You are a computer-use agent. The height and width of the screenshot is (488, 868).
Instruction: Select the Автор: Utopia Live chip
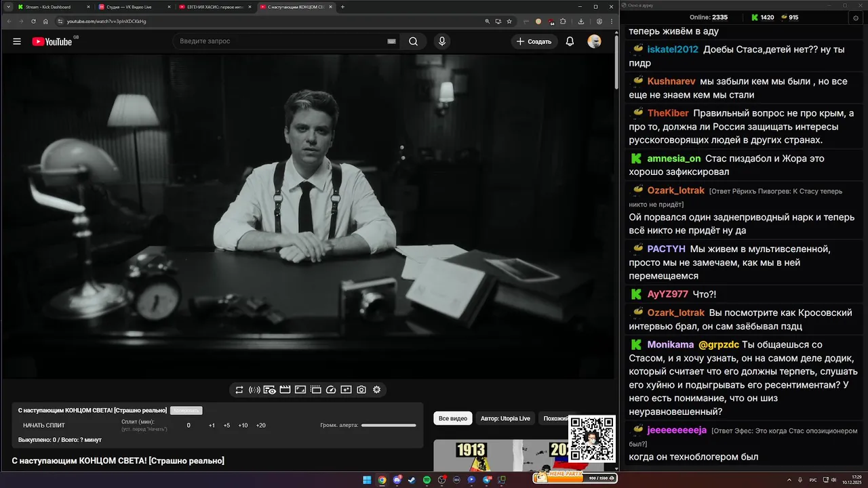[505, 418]
